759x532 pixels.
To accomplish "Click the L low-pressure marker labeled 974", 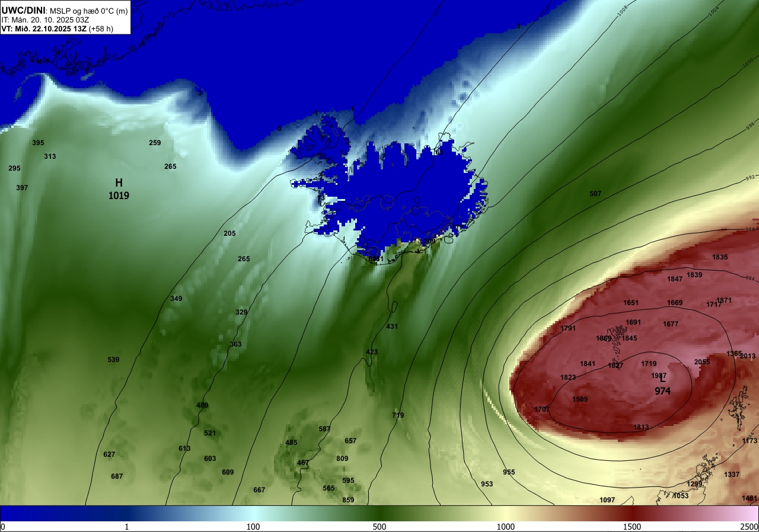I will [663, 386].
